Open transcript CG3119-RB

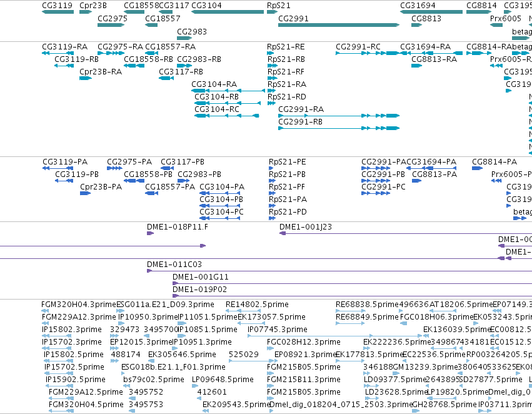pyautogui.click(x=76, y=59)
